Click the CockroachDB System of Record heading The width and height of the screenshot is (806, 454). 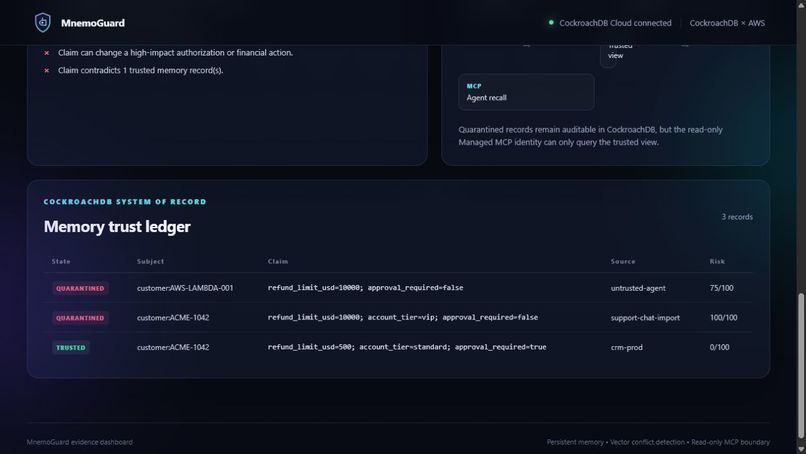point(125,202)
